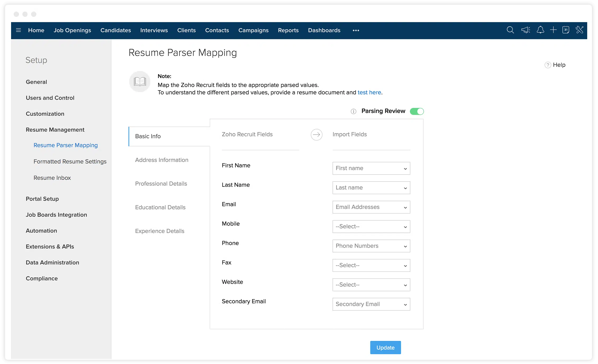Open the notifications bell icon

point(540,30)
